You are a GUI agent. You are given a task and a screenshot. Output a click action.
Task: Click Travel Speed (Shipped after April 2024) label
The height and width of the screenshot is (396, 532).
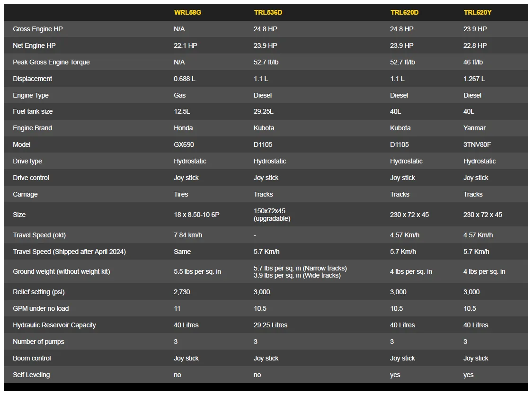click(x=69, y=252)
